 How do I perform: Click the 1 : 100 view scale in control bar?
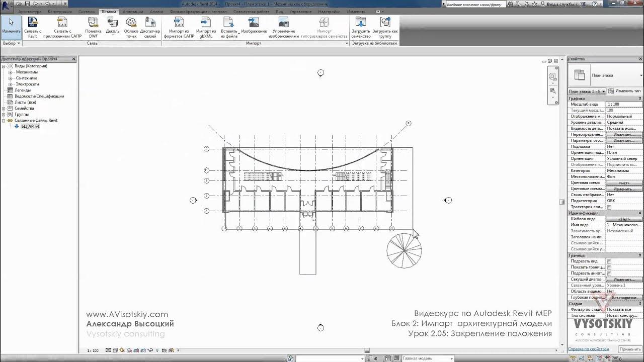93,350
